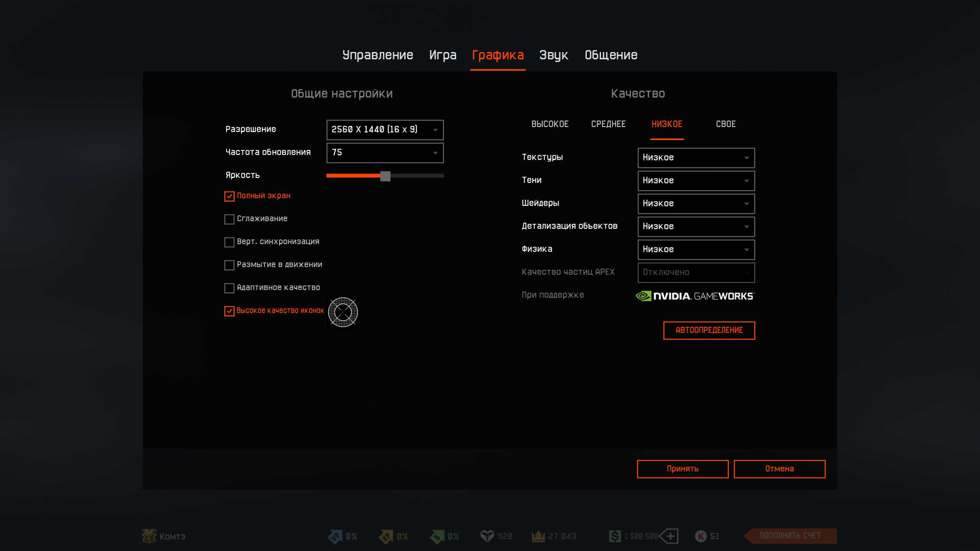Open the Тени quality dropdown
980x551 pixels.
[x=696, y=181]
